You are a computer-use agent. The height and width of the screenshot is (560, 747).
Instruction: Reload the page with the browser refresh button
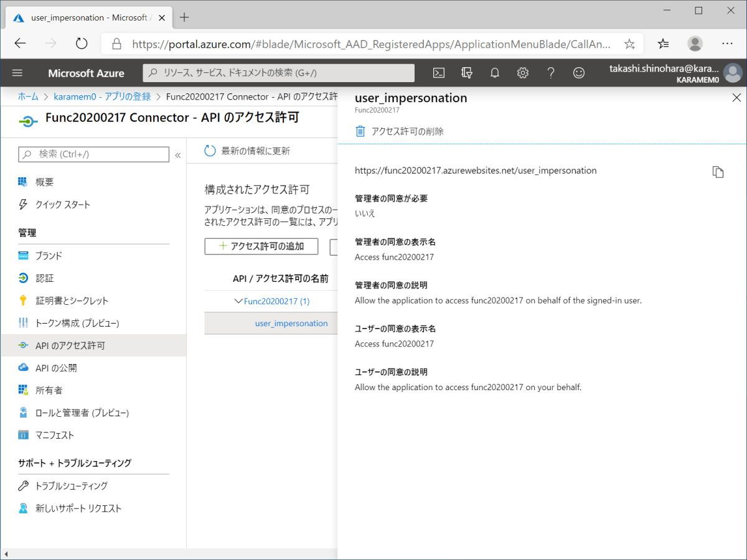pyautogui.click(x=82, y=44)
